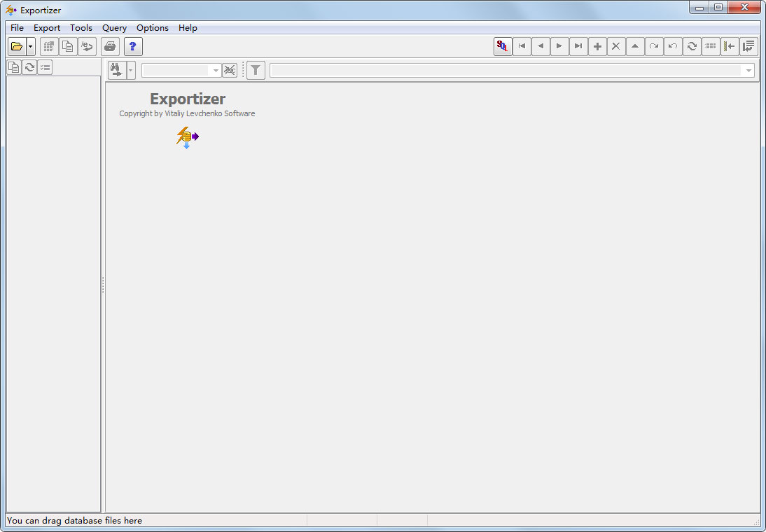Viewport: 766px width, 532px height.
Task: Activate the Find binoculars icon
Action: click(116, 70)
